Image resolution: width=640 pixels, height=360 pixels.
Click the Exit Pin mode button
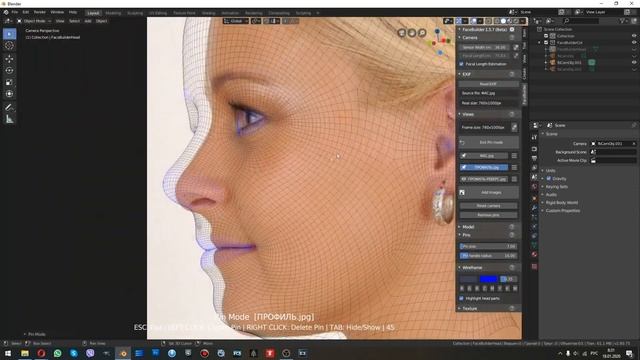(x=489, y=142)
